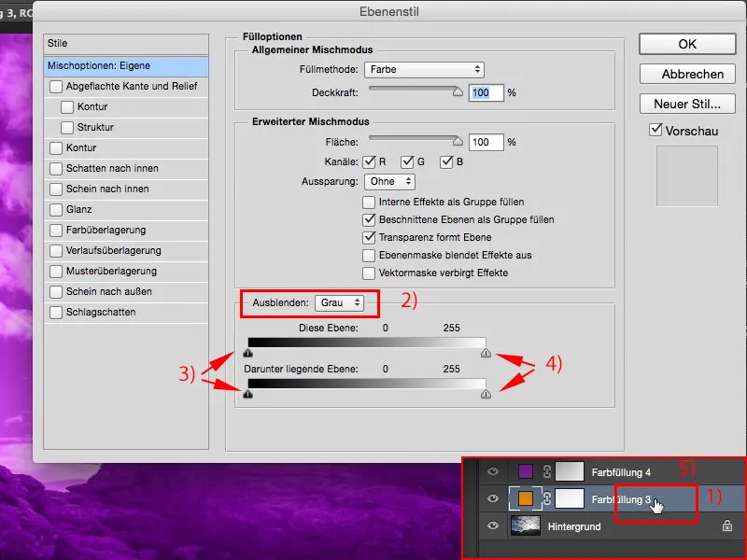Click the Deckkraft percentage input field
This screenshot has width=747, height=560.
click(x=486, y=92)
